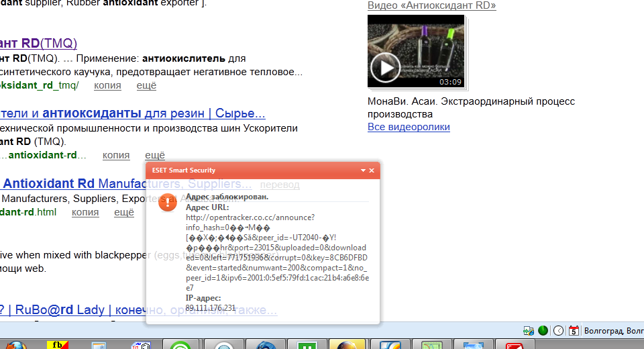This screenshot has height=349, width=644.
Task: Launch the yellow fb taskbar icon
Action: (58, 344)
